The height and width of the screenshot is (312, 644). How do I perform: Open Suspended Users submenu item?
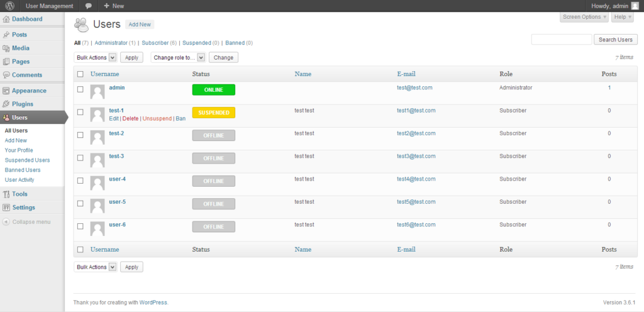27,160
